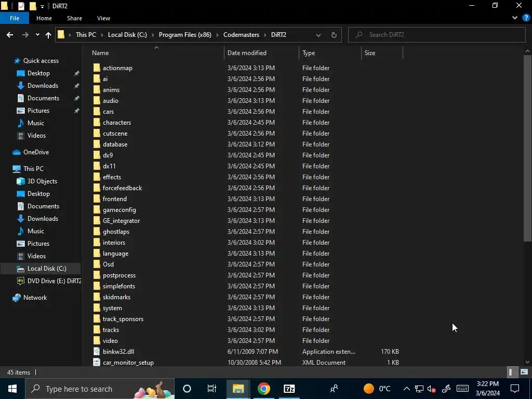Click Local Disk (C:) breadcrumb
The width and height of the screenshot is (532, 399).
point(127,35)
